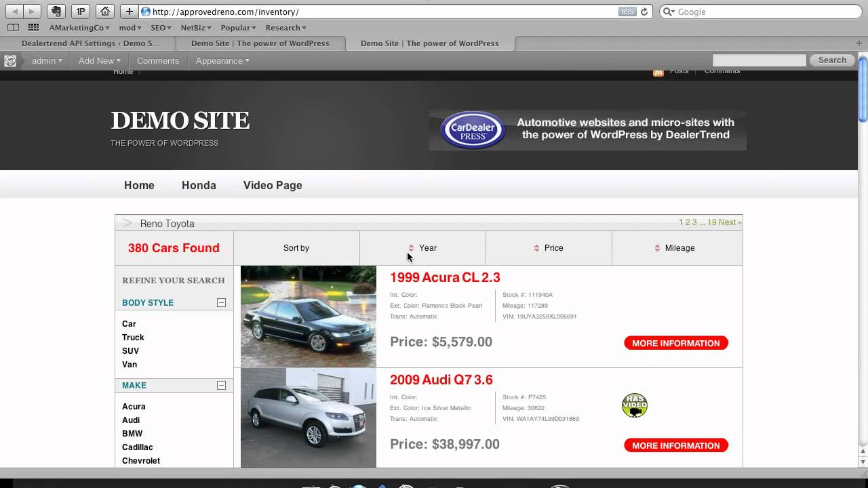Open Comments in the admin bar
The width and height of the screenshot is (868, 488).
pyautogui.click(x=158, y=61)
